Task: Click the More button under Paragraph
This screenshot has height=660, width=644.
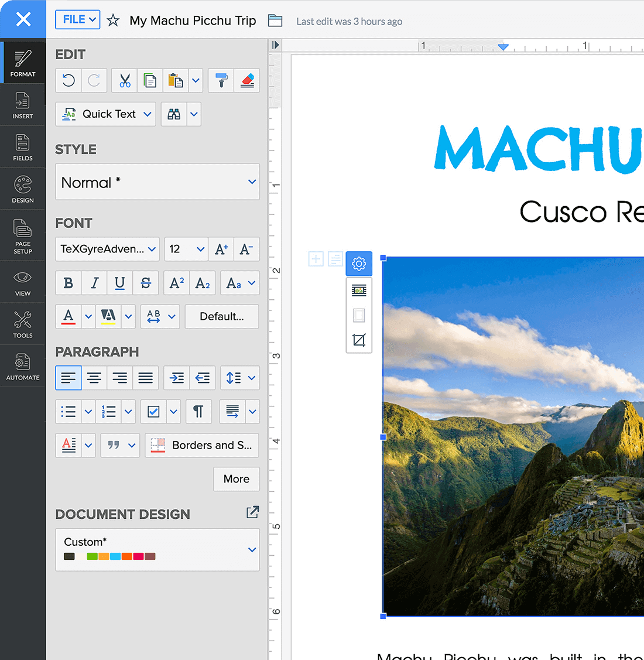Action: 236,479
